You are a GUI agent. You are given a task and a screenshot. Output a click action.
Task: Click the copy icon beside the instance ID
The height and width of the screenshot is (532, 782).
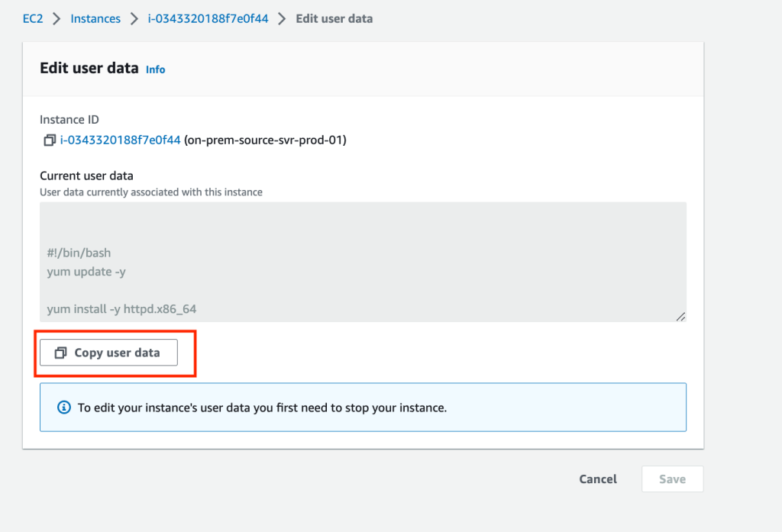coord(50,140)
